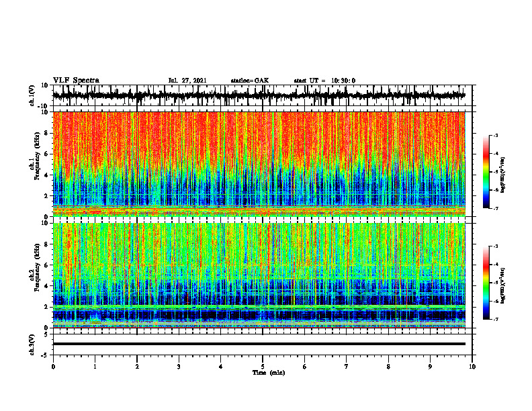Click the ch.2 color bar's log(PSD) label

pos(503,284)
